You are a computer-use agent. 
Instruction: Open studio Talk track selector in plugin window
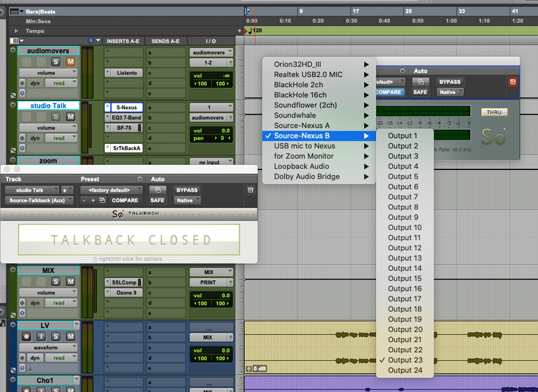[32, 190]
